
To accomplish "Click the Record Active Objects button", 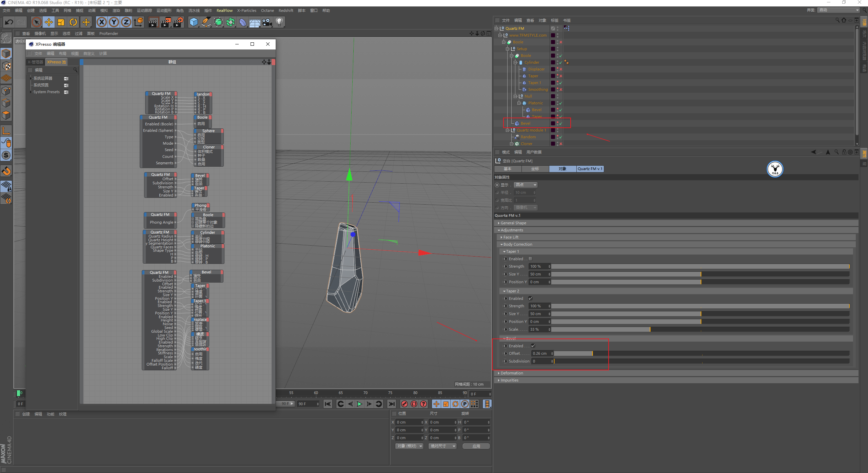I will pos(404,404).
